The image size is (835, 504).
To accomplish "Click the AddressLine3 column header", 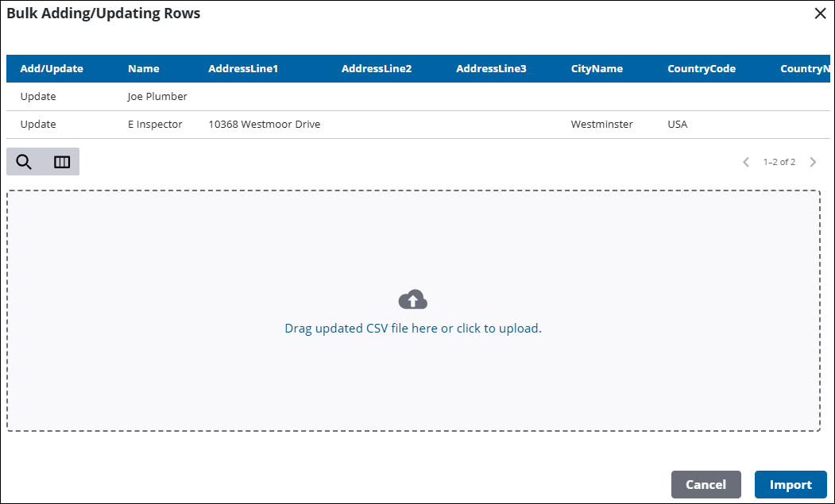I will pyautogui.click(x=491, y=69).
